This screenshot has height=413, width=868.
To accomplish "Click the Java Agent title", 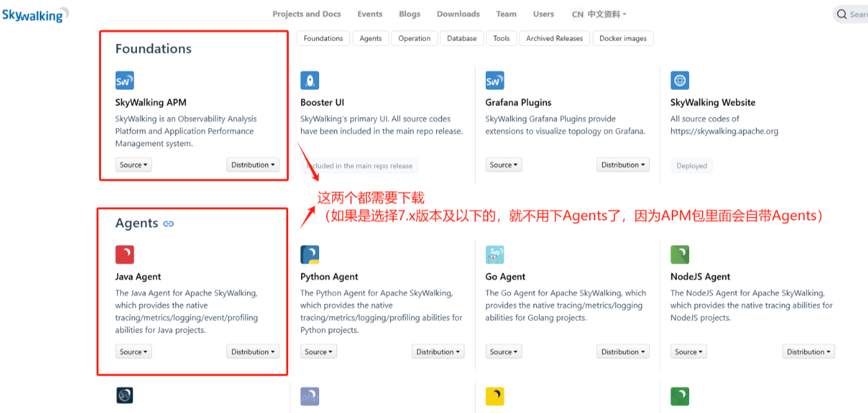I will 138,277.
